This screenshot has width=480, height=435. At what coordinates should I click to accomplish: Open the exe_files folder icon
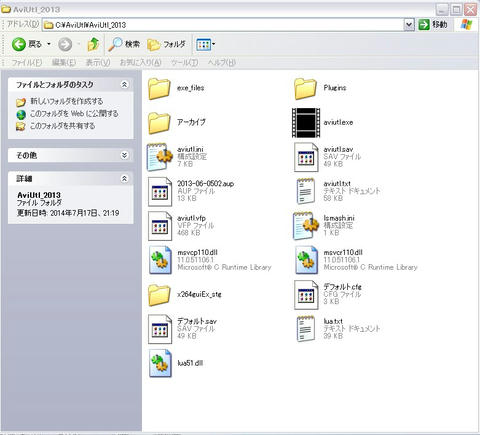click(x=159, y=89)
